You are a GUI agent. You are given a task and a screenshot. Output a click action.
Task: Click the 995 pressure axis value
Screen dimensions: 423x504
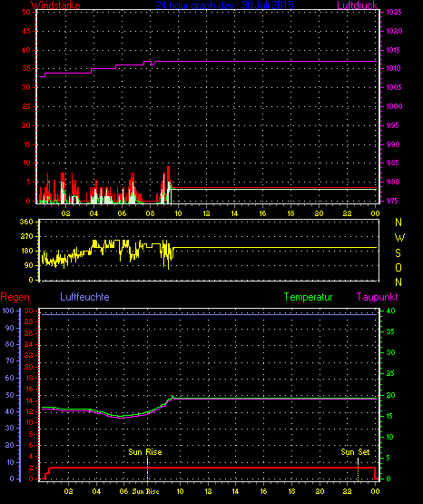[x=393, y=125]
